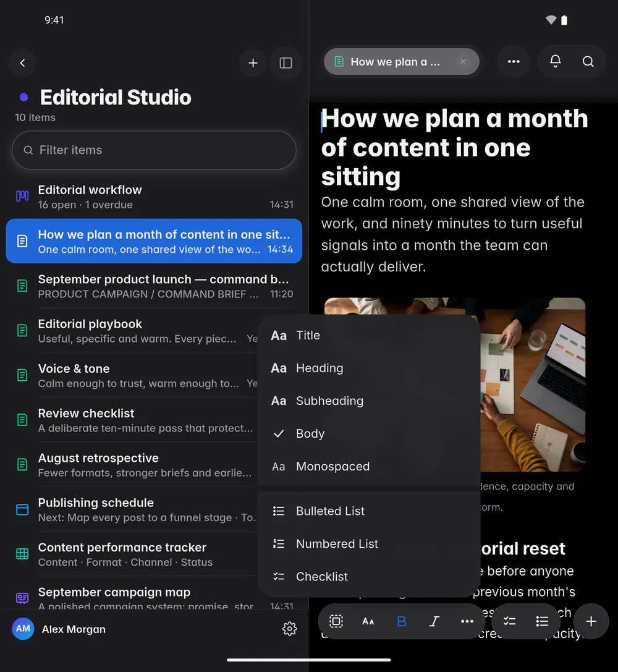The image size is (618, 672).
Task: Toggle bold formatting
Action: click(401, 621)
